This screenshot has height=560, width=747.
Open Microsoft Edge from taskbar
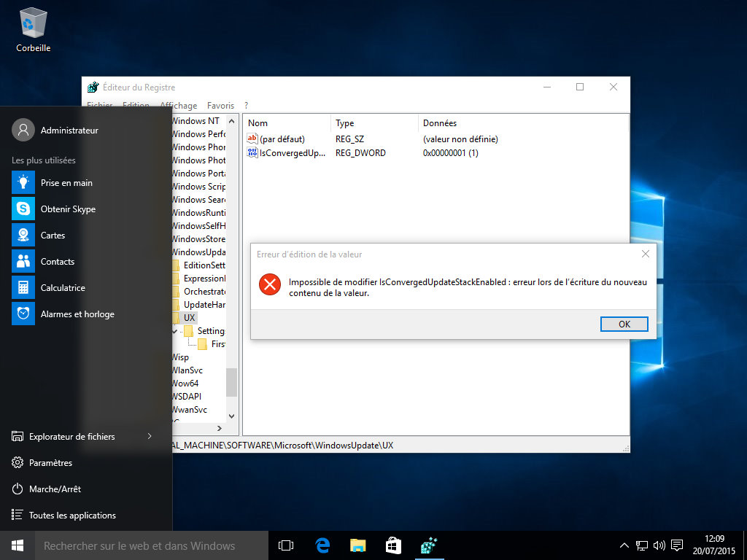click(x=322, y=545)
